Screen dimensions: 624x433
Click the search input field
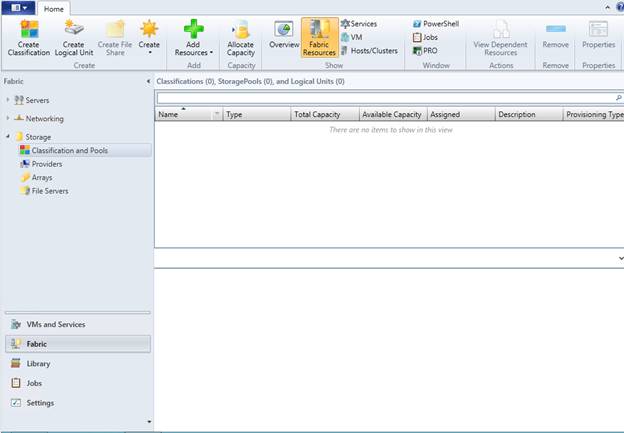click(x=385, y=98)
